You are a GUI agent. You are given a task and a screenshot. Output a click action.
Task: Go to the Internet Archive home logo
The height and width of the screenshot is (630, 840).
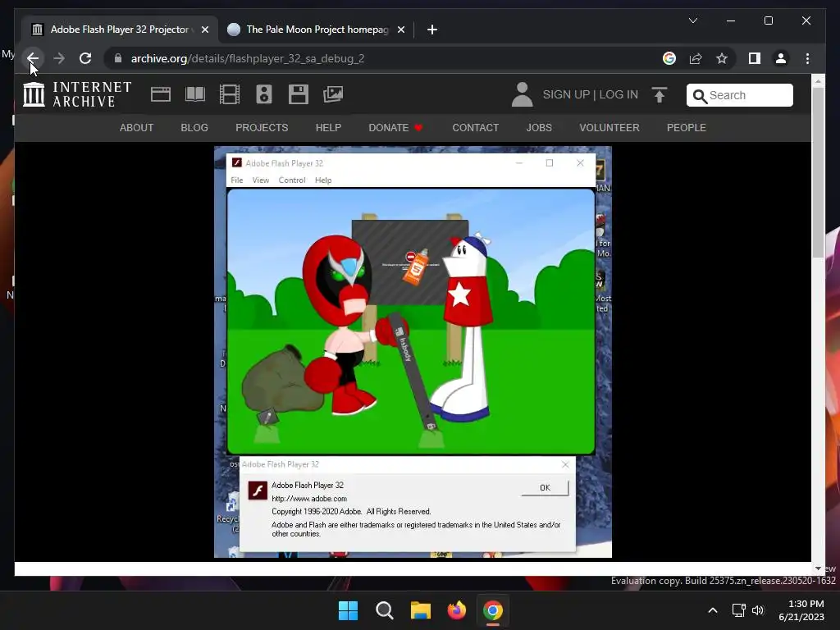(x=77, y=94)
